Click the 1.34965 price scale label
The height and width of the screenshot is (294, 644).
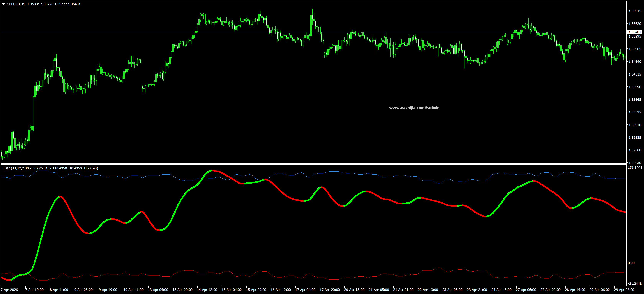coord(635,49)
